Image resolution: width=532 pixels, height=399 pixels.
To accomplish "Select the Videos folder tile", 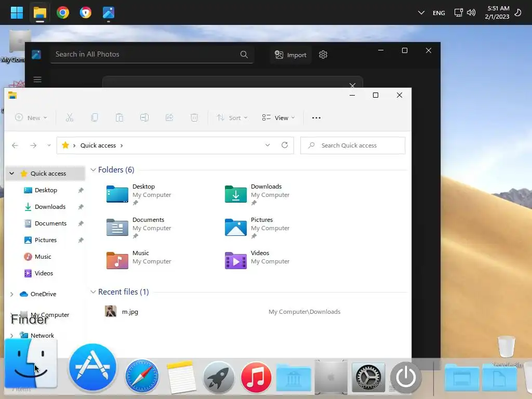I will [x=258, y=260].
